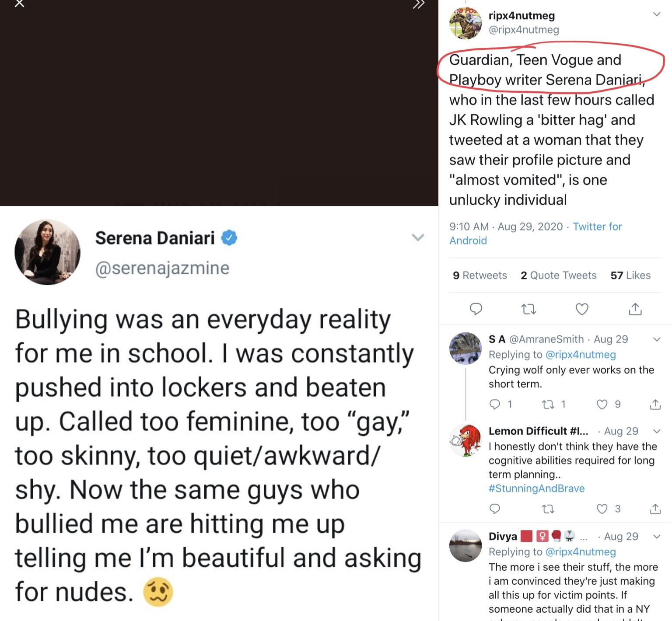Open the #StunningAndBrave hashtag
This screenshot has width=672, height=621.
click(x=536, y=488)
